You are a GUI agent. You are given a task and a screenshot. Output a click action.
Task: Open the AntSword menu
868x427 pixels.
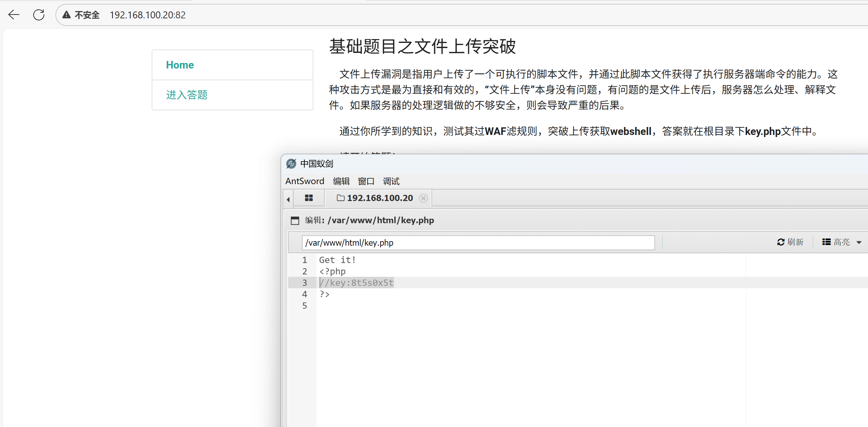tap(305, 181)
